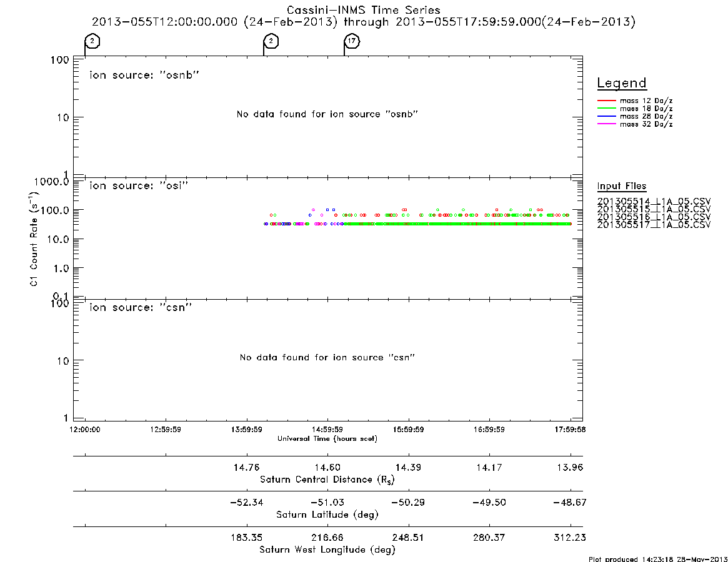Image resolution: width=728 pixels, height=562 pixels.
Task: Click the ion source "csn" panel label
Action: (x=141, y=307)
